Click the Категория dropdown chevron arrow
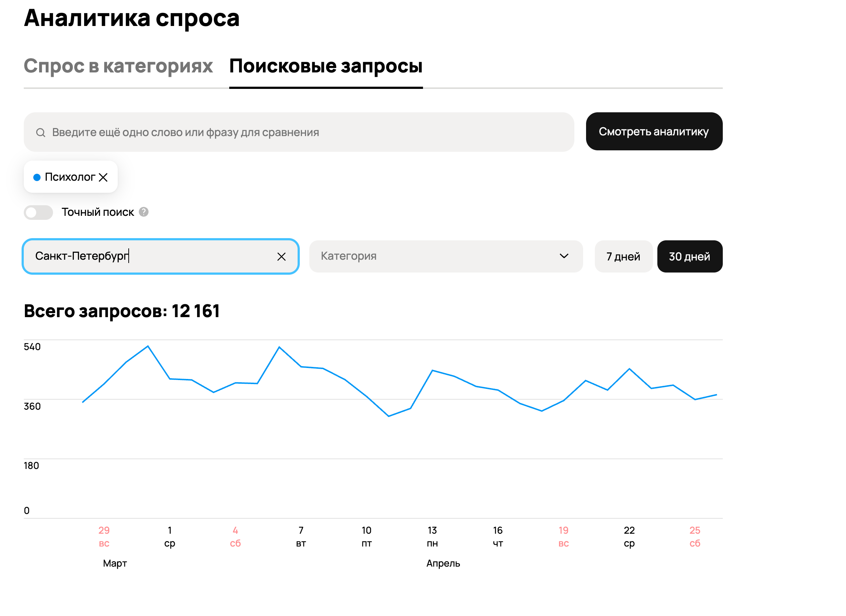 [x=564, y=256]
